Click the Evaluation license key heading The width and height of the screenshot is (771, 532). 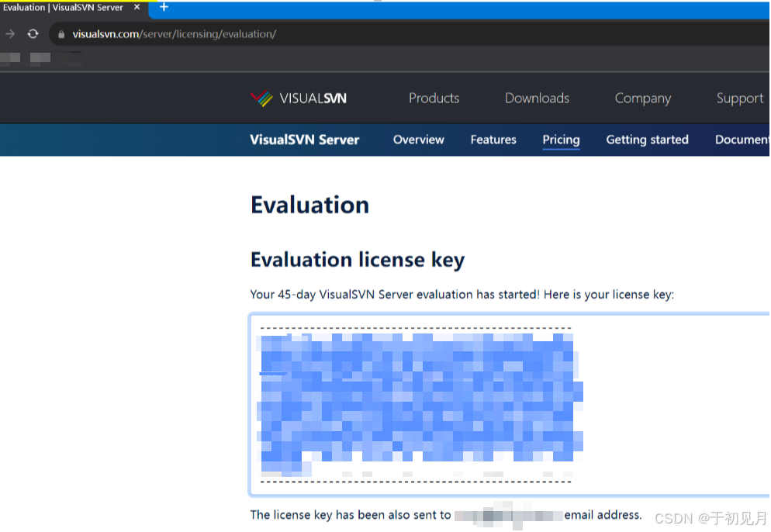coord(358,260)
